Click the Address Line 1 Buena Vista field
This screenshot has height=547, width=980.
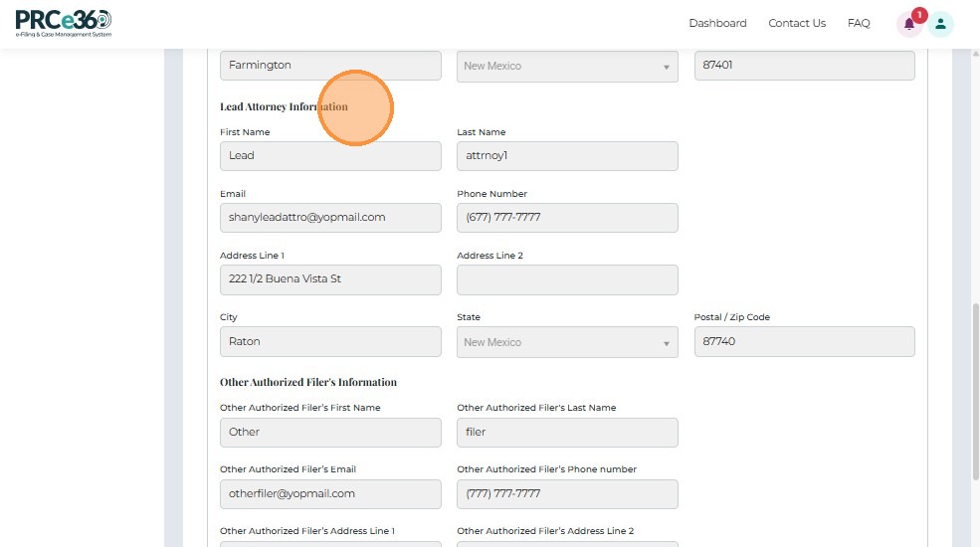pos(330,279)
